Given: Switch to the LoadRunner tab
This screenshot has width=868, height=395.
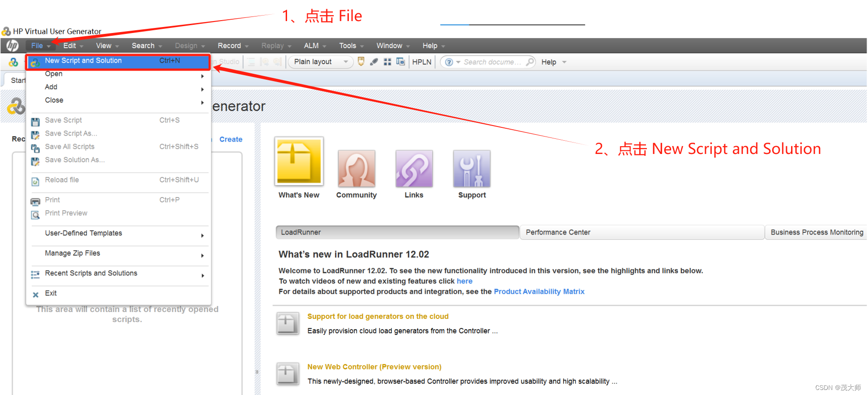Looking at the screenshot, I should (397, 232).
